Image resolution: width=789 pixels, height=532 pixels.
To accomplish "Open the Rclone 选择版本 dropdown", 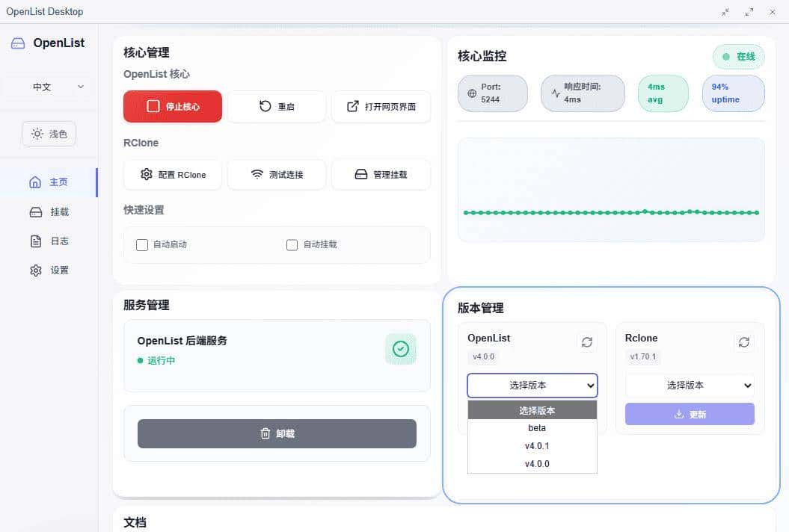I will point(689,385).
